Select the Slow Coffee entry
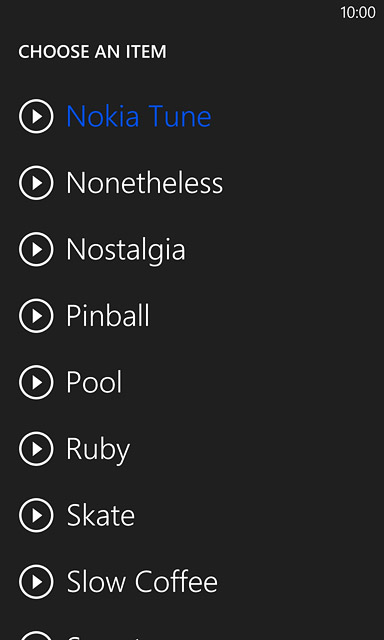Image resolution: width=384 pixels, height=640 pixels. pos(142,582)
